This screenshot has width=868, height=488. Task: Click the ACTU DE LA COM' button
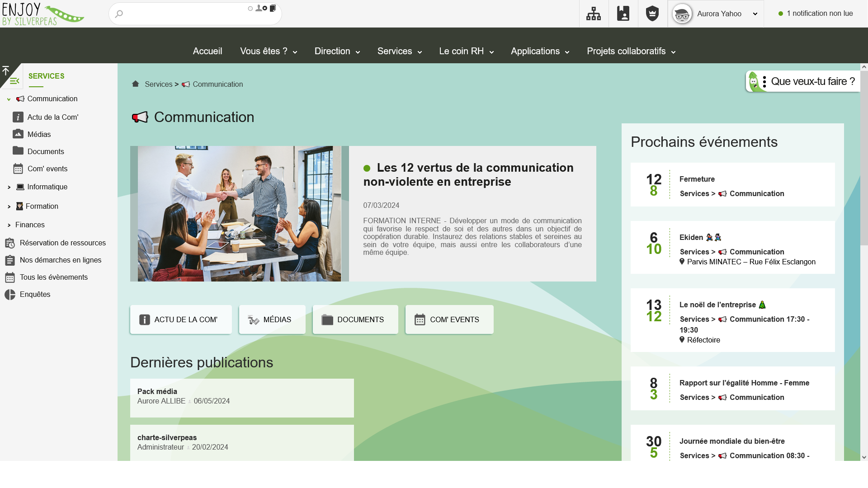pos(181,319)
